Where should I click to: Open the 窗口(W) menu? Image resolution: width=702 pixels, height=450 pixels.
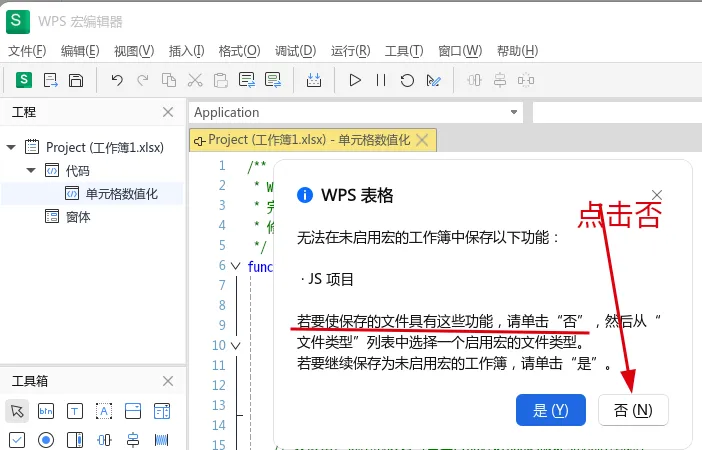pos(460,51)
